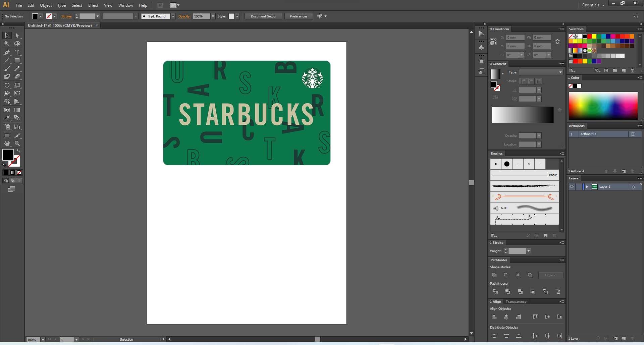The image size is (644, 345).
Task: Click the Expand button in Pathfinder
Action: pos(551,275)
